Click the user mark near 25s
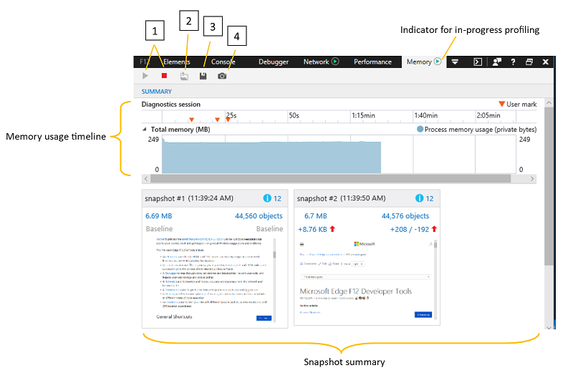This screenshot has width=588, height=383. pyautogui.click(x=228, y=120)
